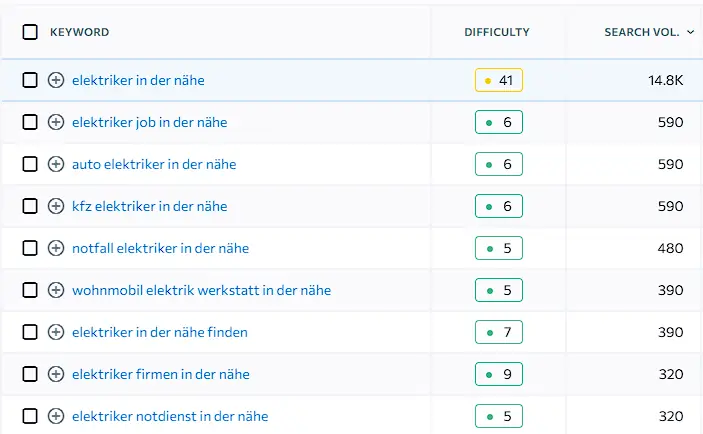
Task: Click the Keyword column header
Action: point(80,32)
